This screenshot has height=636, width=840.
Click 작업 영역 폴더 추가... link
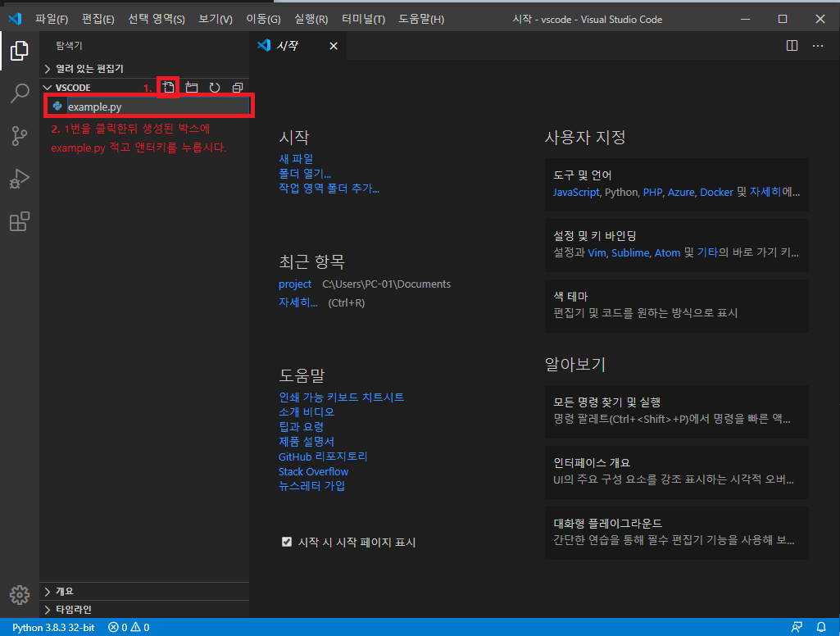pos(329,188)
